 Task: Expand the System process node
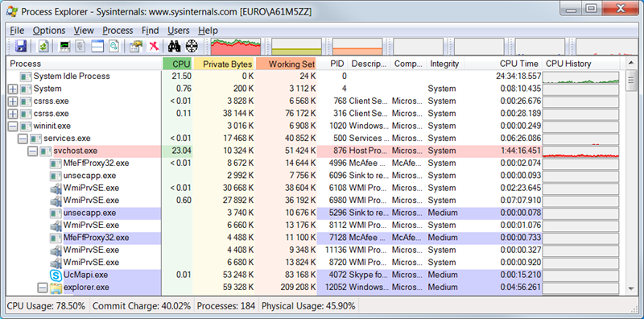pyautogui.click(x=13, y=89)
